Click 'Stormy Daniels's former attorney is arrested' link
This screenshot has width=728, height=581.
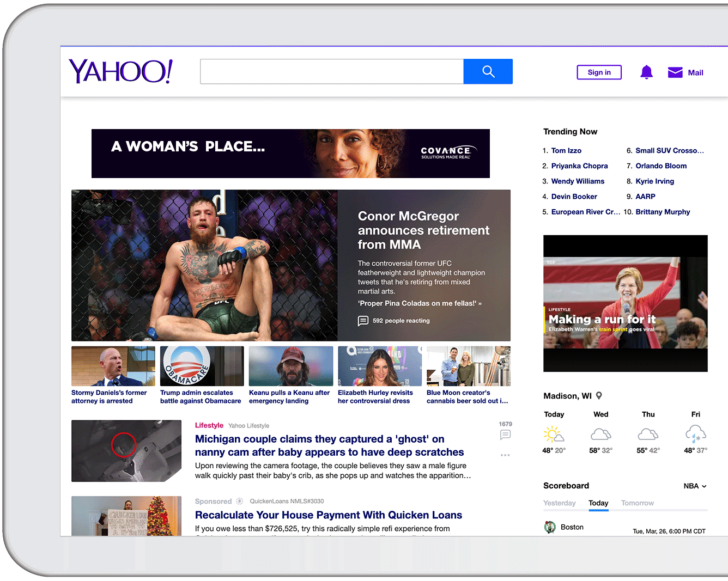[x=109, y=396]
